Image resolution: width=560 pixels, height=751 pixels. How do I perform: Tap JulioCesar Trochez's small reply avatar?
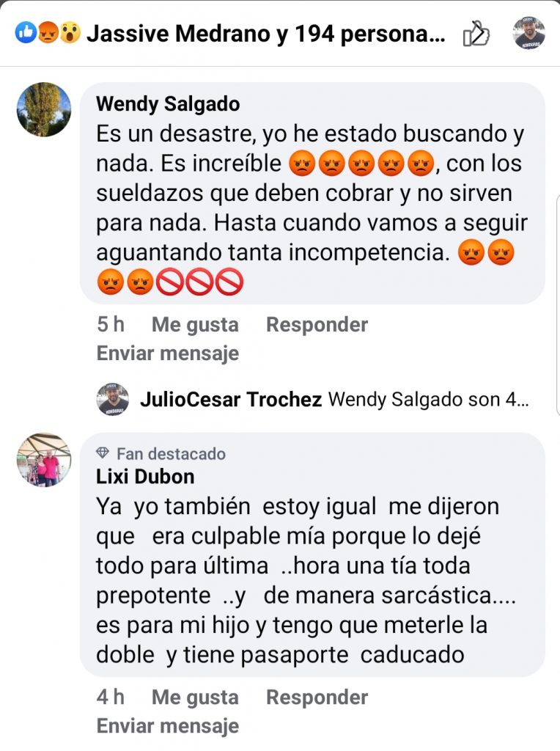click(112, 399)
